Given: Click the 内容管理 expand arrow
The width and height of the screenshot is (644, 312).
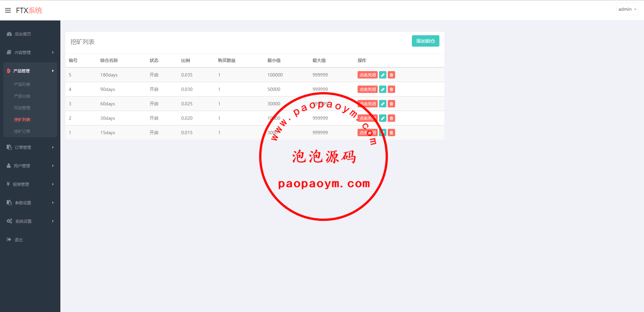Looking at the screenshot, I should coord(53,52).
